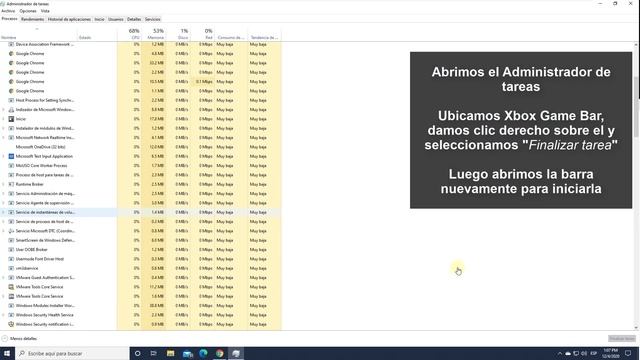Click Menos detalles at the bottom
This screenshot has width=640, height=360.
pyautogui.click(x=20, y=338)
